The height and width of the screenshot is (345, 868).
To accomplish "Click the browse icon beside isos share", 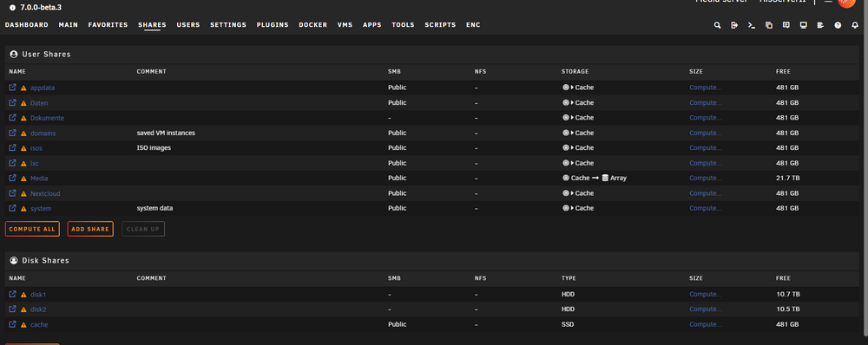I will [x=13, y=147].
